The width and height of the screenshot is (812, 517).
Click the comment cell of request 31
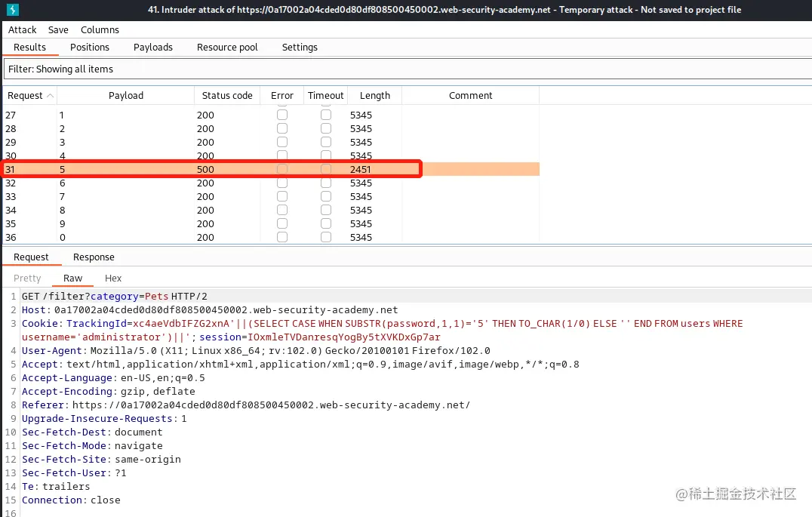pos(471,169)
